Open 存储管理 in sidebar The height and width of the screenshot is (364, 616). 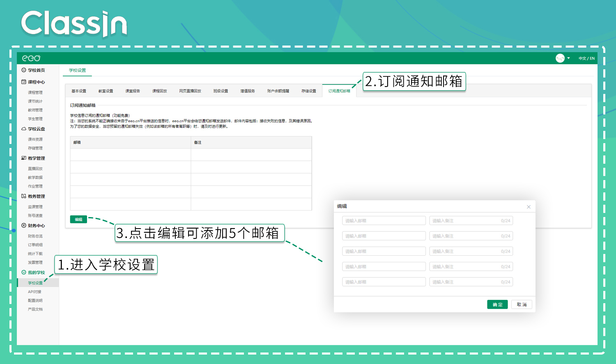[35, 148]
